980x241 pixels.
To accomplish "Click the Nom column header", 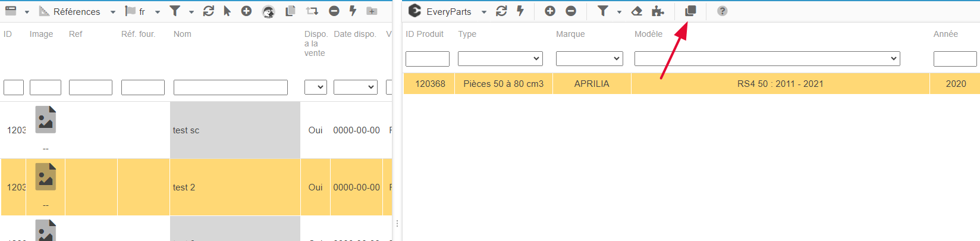I will pos(183,34).
